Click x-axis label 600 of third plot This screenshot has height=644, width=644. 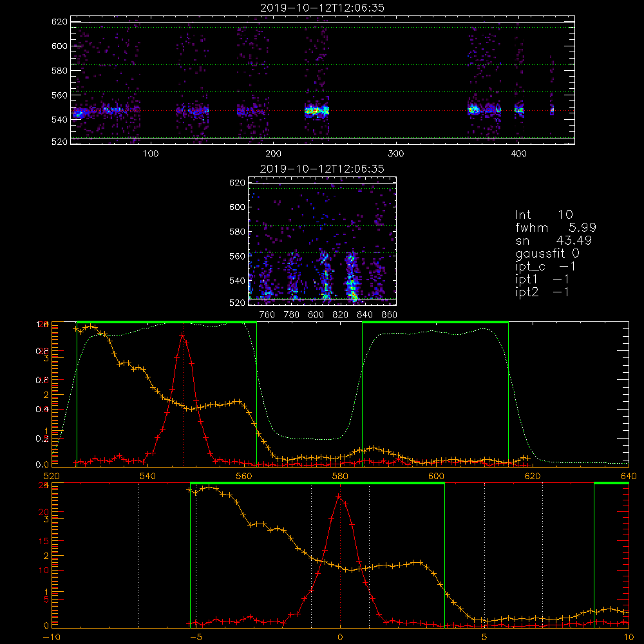(436, 477)
